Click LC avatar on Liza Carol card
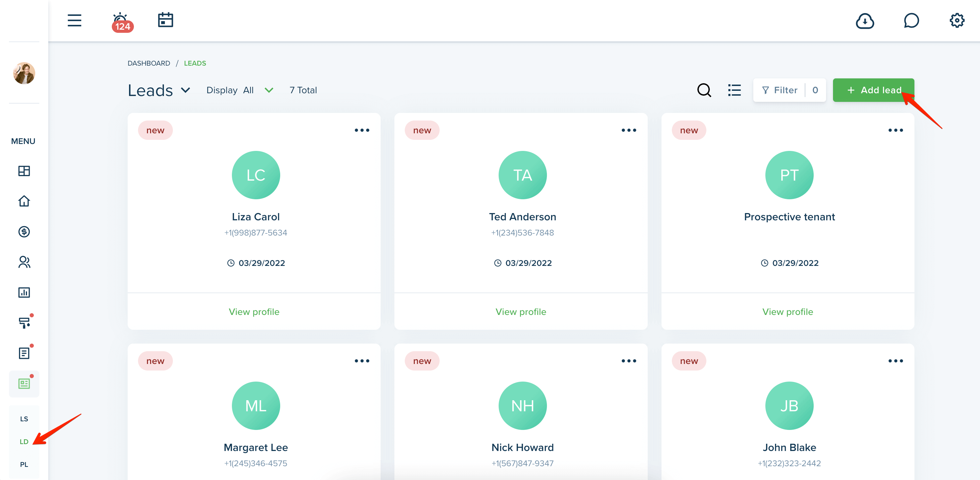 tap(256, 175)
